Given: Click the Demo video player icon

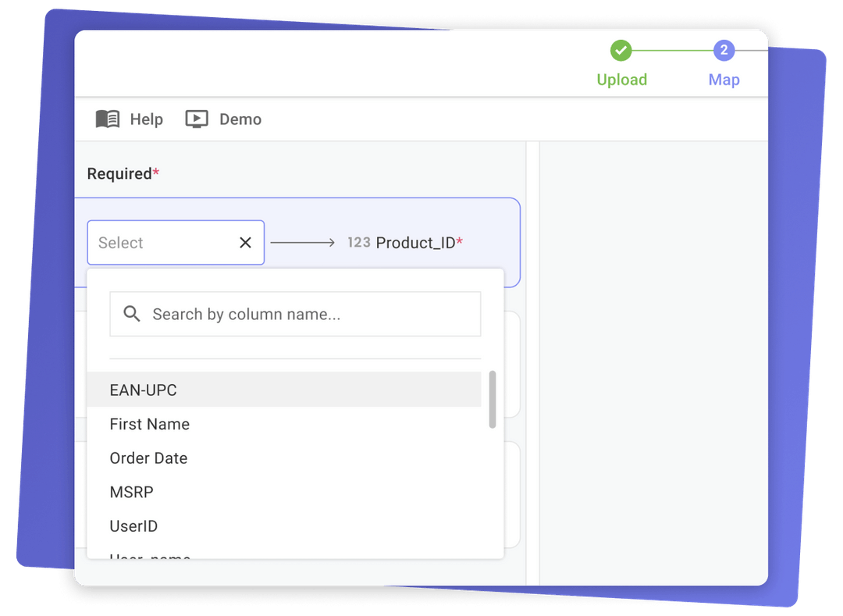Looking at the screenshot, I should pos(196,119).
